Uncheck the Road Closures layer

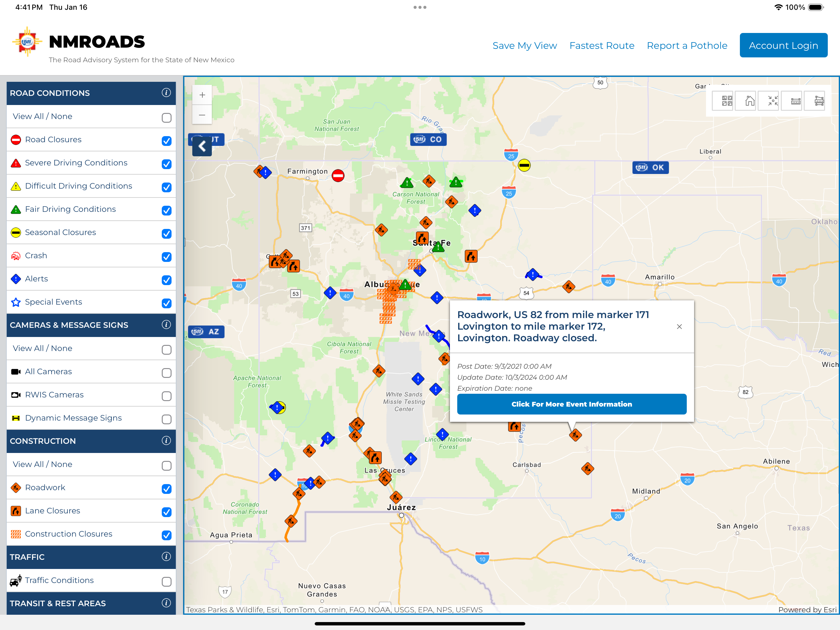pyautogui.click(x=166, y=141)
